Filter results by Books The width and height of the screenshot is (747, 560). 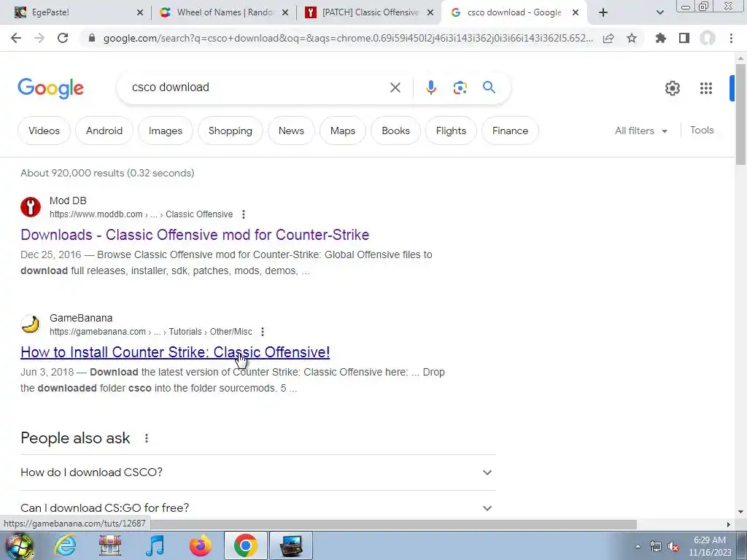(x=395, y=131)
